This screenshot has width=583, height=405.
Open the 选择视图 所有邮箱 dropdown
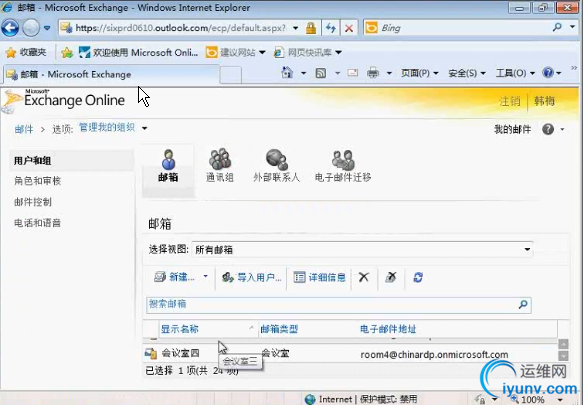point(362,250)
